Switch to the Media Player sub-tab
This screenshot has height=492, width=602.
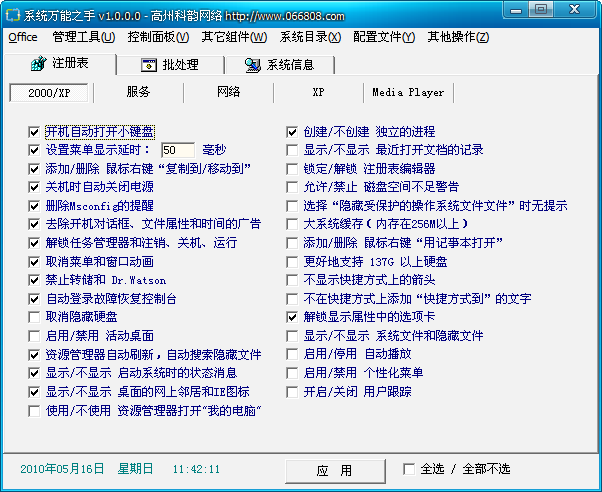click(408, 92)
